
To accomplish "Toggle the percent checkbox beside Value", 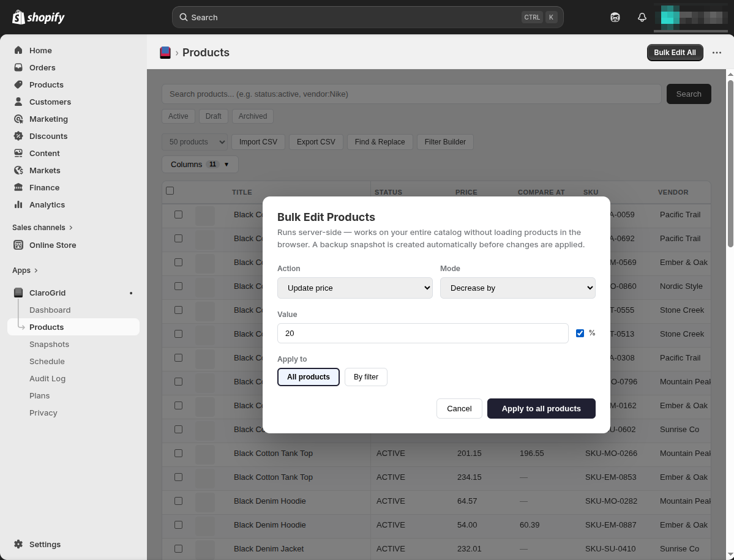I will [x=580, y=333].
